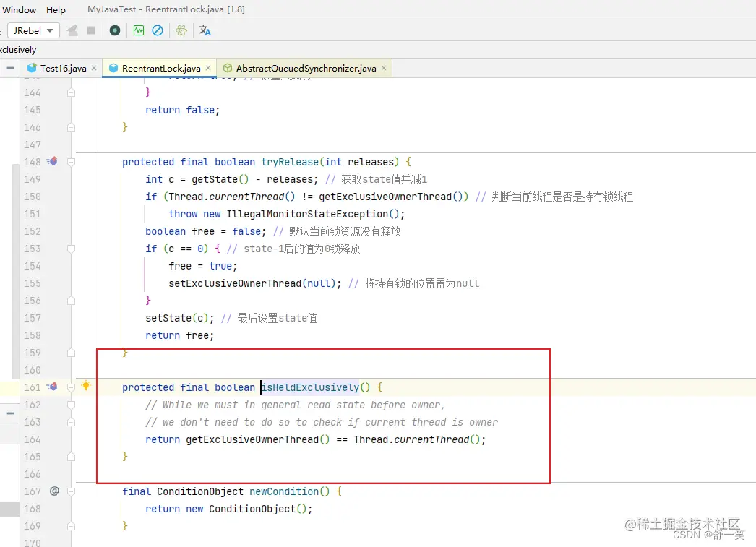Switch to the AbstractQueuedSynchronizer.java tab
756x547 pixels.
tap(306, 69)
